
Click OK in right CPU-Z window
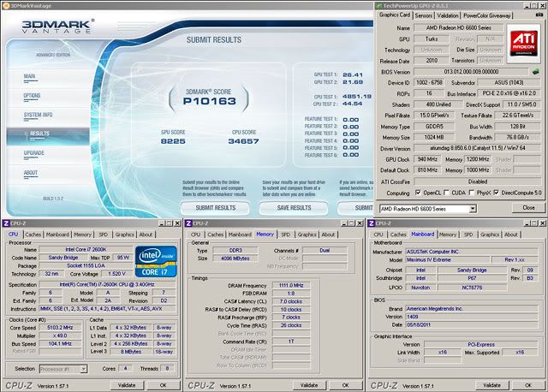[527, 385]
